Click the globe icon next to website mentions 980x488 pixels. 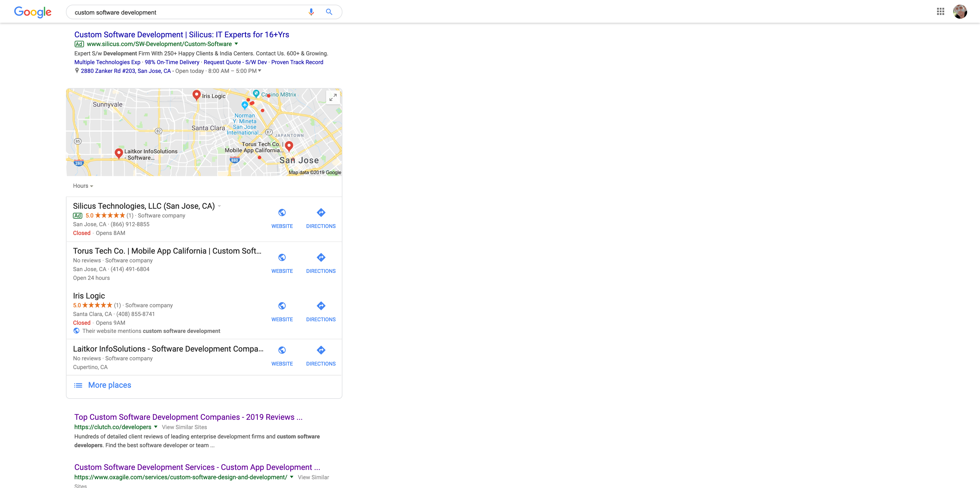click(x=76, y=331)
